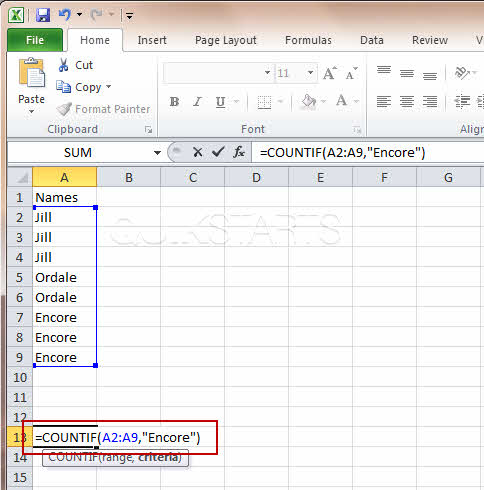Open the text Orientation tool
Screen dimensions: 484x490
[x=463, y=73]
